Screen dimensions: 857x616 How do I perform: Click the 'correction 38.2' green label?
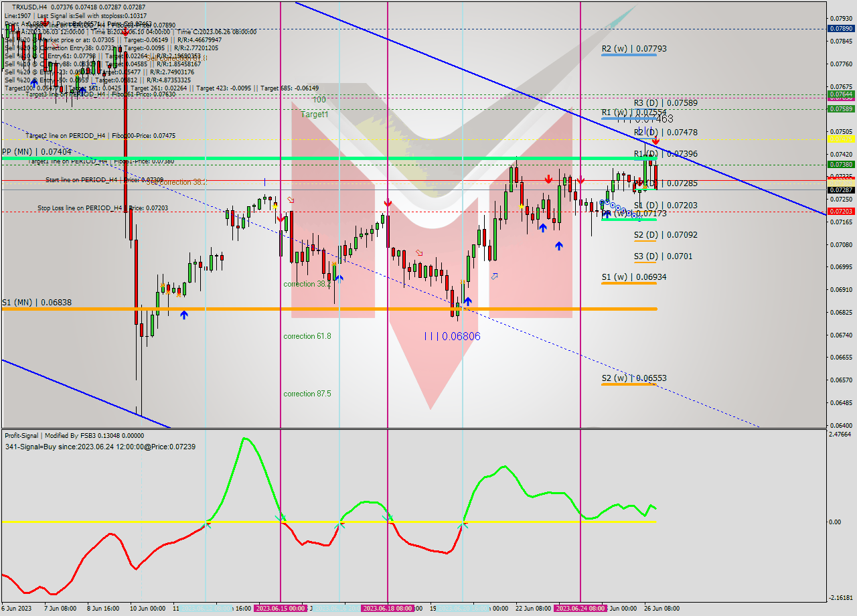(x=307, y=284)
